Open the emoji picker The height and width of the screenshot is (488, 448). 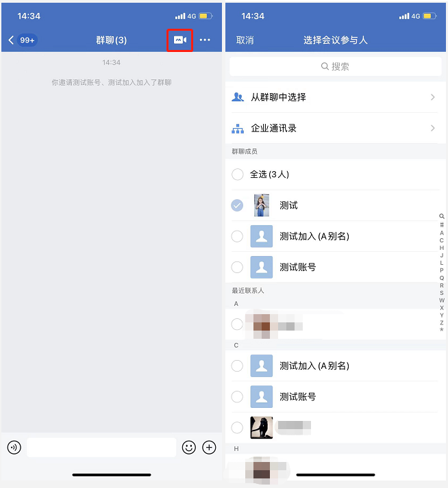(x=189, y=448)
